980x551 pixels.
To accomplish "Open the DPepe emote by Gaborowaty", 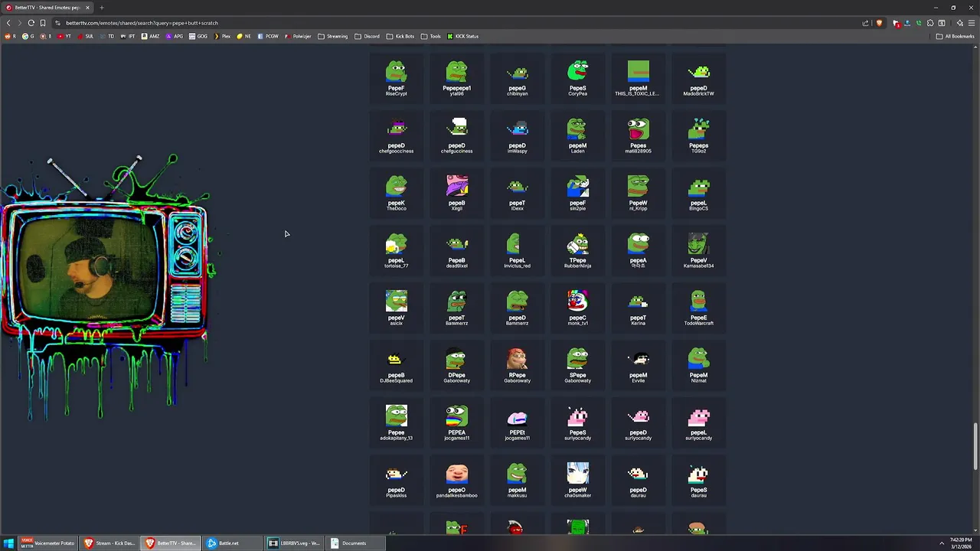I will [456, 364].
